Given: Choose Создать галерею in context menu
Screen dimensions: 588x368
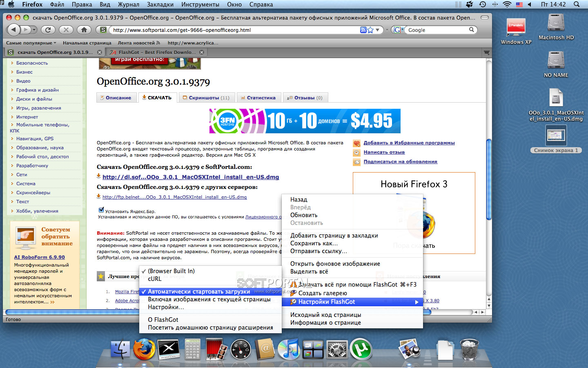Looking at the screenshot, I should click(352, 293).
